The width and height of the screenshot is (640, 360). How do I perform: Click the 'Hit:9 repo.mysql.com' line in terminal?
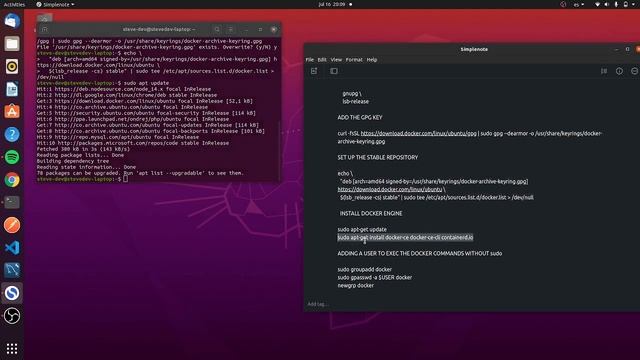pyautogui.click(x=118, y=137)
